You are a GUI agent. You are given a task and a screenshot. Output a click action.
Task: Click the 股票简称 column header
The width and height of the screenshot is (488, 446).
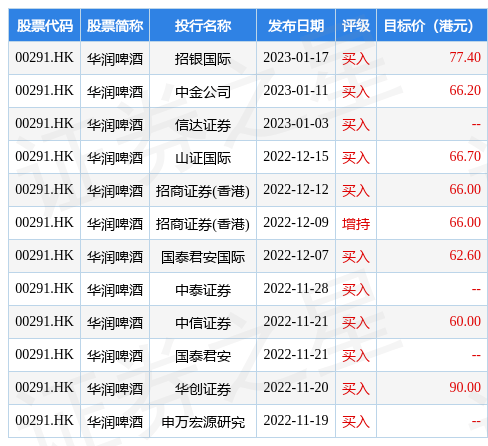pos(115,26)
